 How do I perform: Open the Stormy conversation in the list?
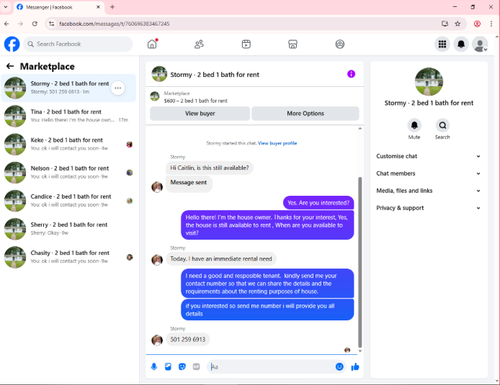68,88
